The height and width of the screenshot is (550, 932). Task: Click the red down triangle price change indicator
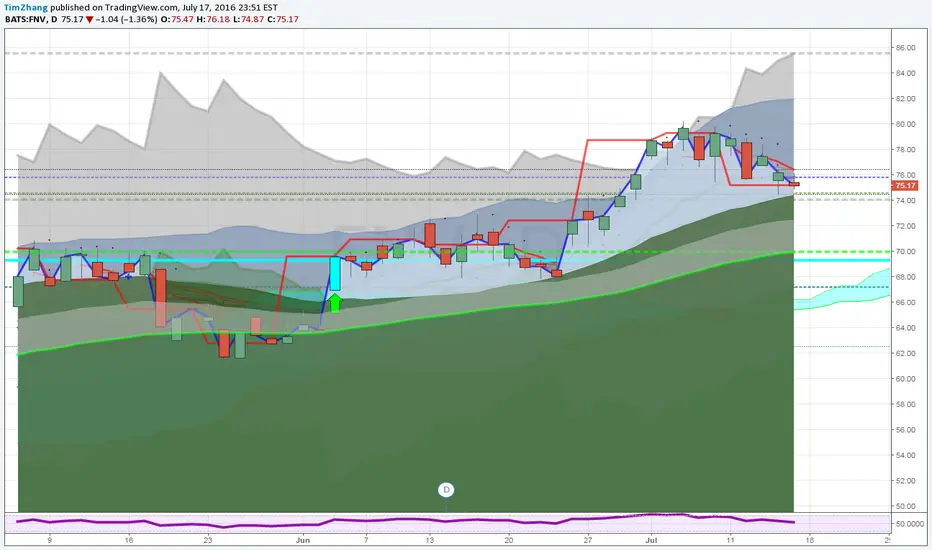90,20
